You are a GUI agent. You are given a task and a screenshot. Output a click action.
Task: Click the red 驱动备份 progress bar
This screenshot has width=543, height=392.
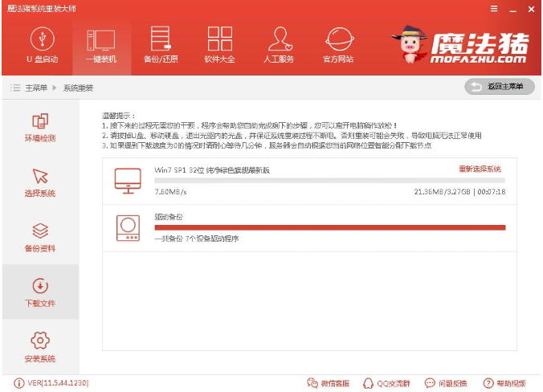[330, 227]
